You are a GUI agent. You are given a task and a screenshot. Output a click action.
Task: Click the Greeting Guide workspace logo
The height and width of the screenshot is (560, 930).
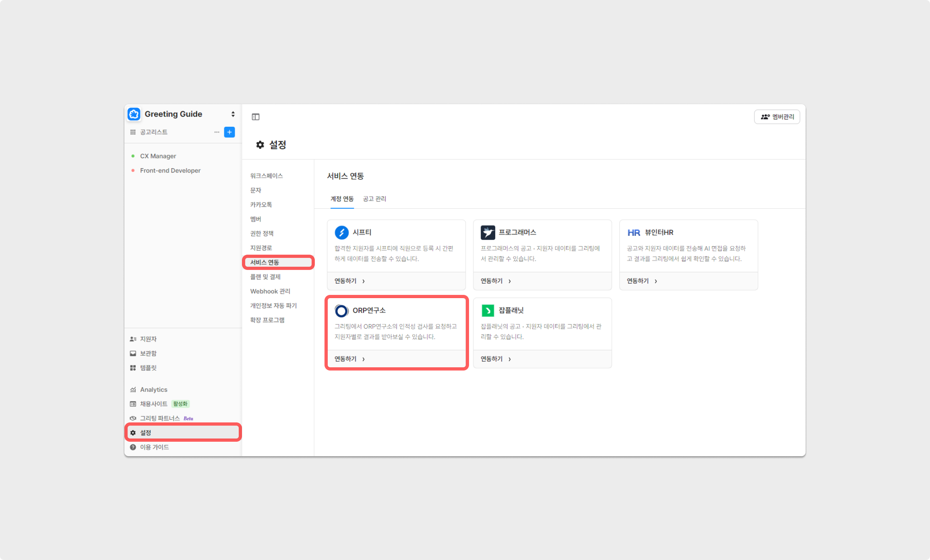(134, 114)
